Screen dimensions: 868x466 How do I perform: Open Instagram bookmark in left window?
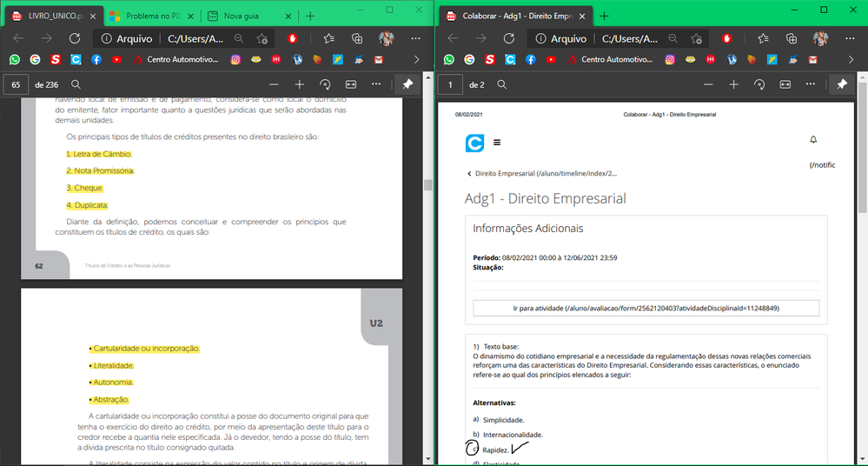click(235, 59)
